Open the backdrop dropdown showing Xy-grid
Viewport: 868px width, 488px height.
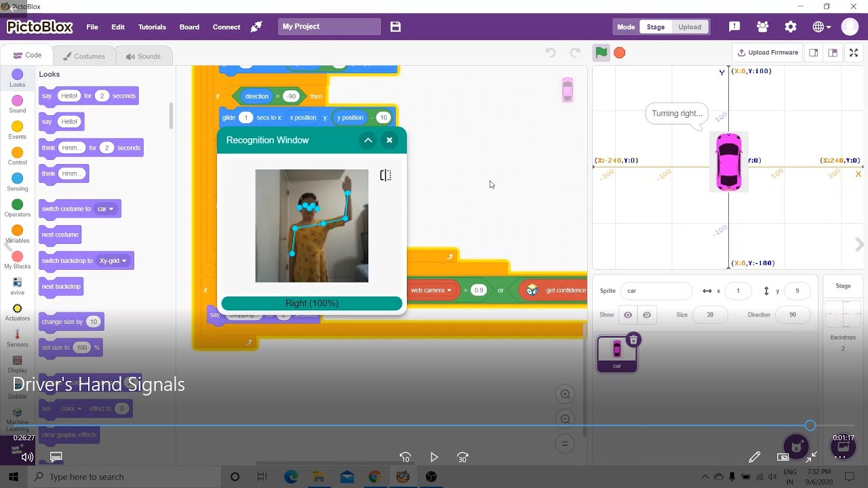coord(113,261)
